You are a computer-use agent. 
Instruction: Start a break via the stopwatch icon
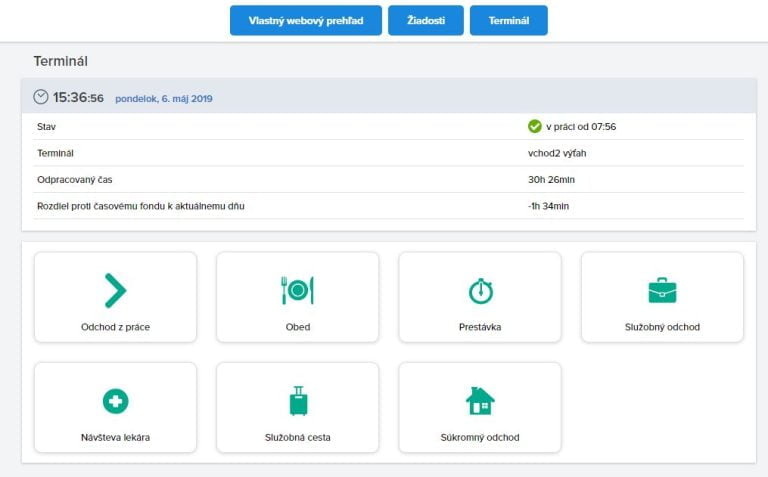[480, 290]
